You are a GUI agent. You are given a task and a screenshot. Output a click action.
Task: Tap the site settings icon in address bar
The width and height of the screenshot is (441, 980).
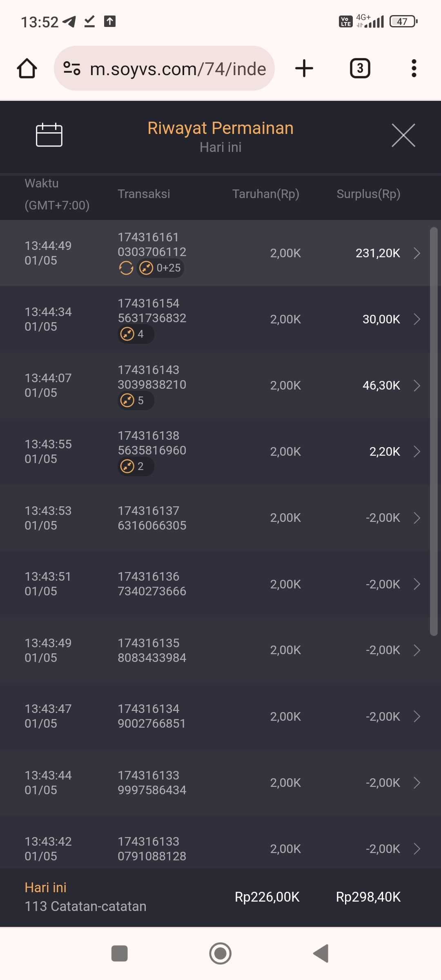tap(72, 68)
